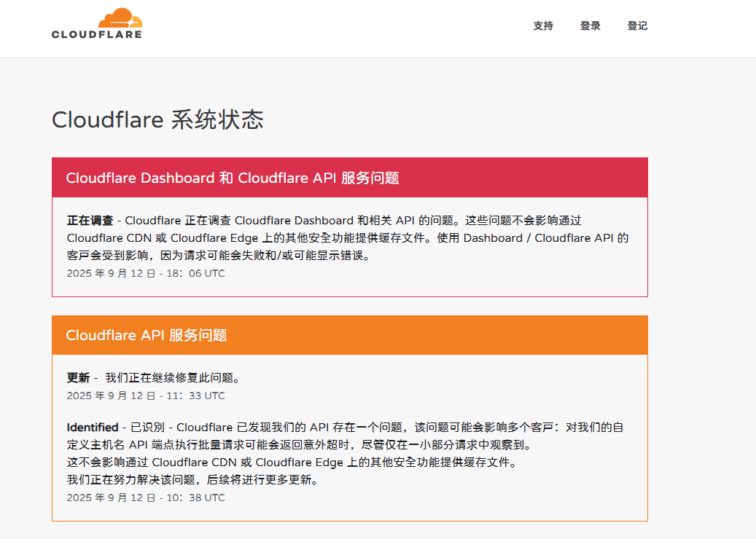Click the 我们正在继续修复此问题 update text

[x=173, y=378]
